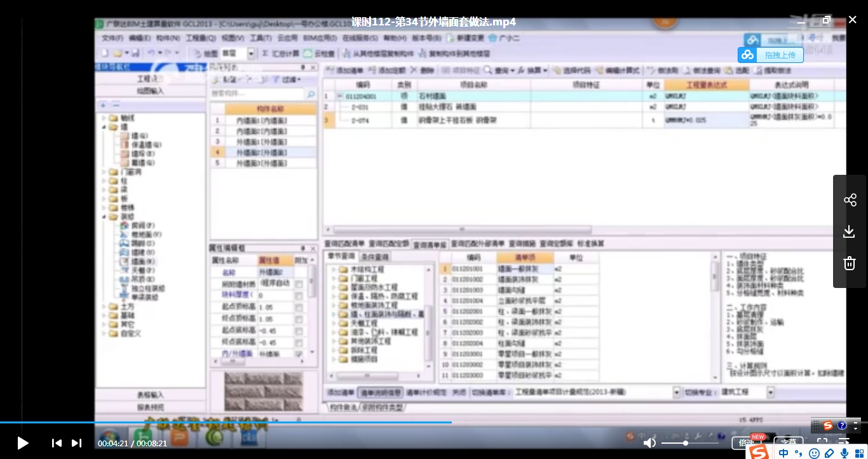Click 添加清单 in the top toolbar
Image resolution: width=868 pixels, height=459 pixels.
coord(346,71)
